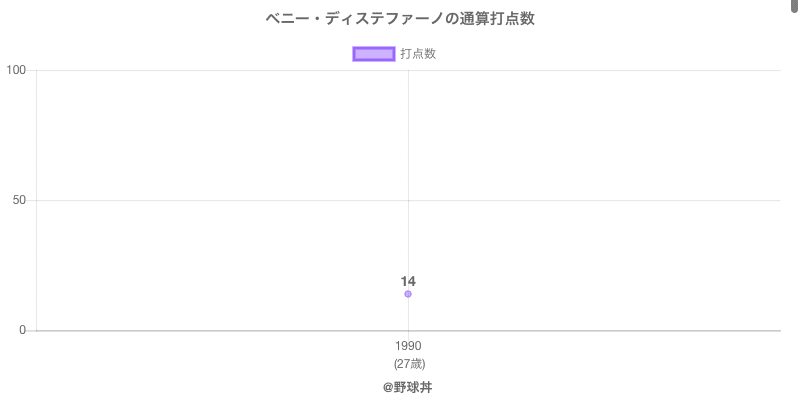Click the 100 y-axis tick label

[15, 70]
